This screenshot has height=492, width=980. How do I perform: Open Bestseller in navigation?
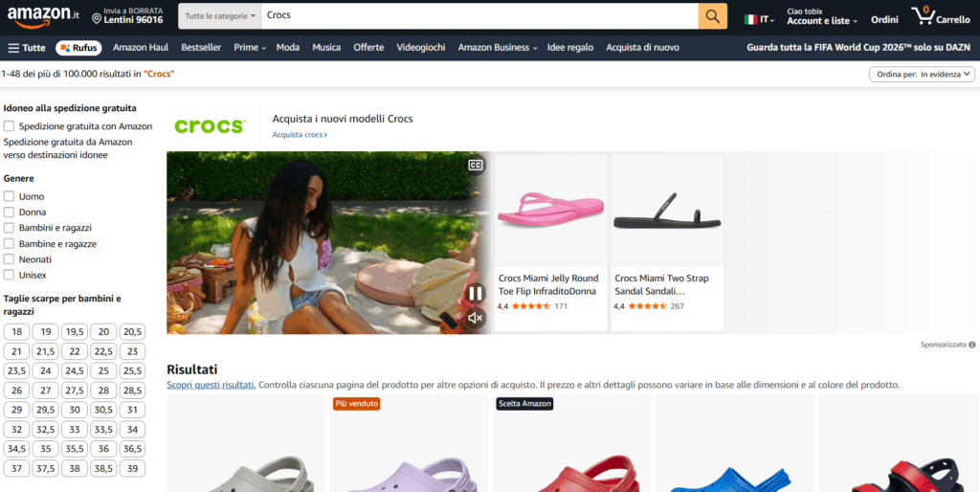click(201, 48)
